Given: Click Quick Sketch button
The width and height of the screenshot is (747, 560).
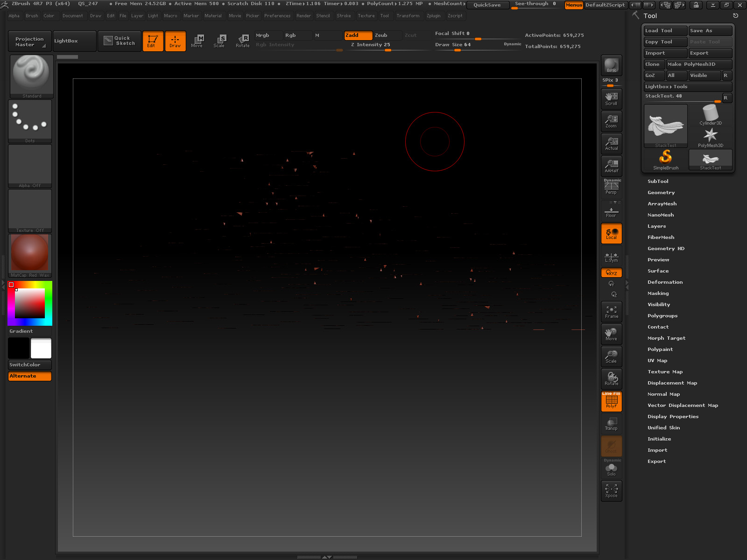Looking at the screenshot, I should 120,41.
